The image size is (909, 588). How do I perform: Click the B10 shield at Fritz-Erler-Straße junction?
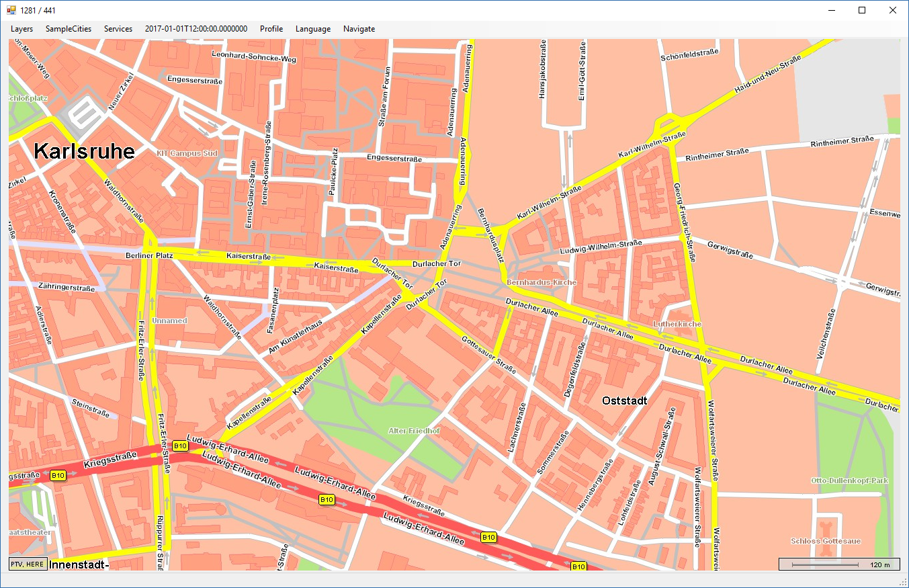point(179,446)
